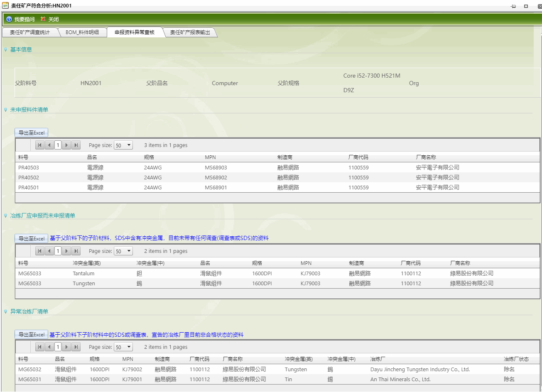The width and height of the screenshot is (542, 392).
Task: Switch to 责任矿产调查统计 tab
Action: click(x=29, y=32)
